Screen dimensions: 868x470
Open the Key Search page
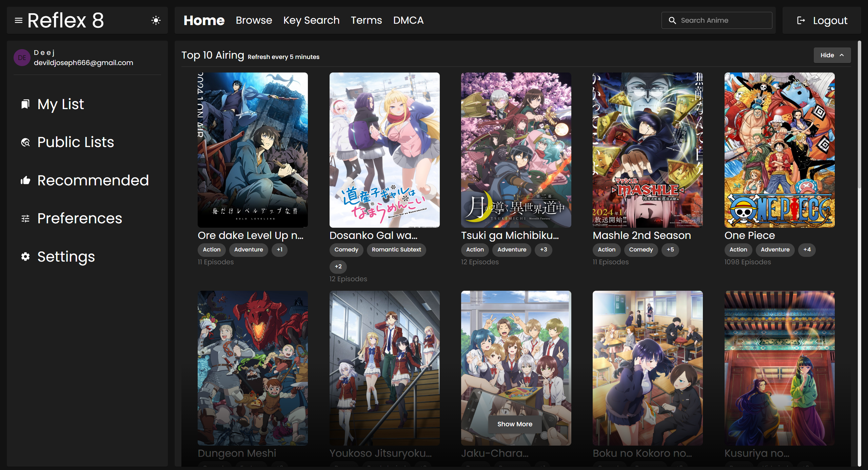pos(311,20)
